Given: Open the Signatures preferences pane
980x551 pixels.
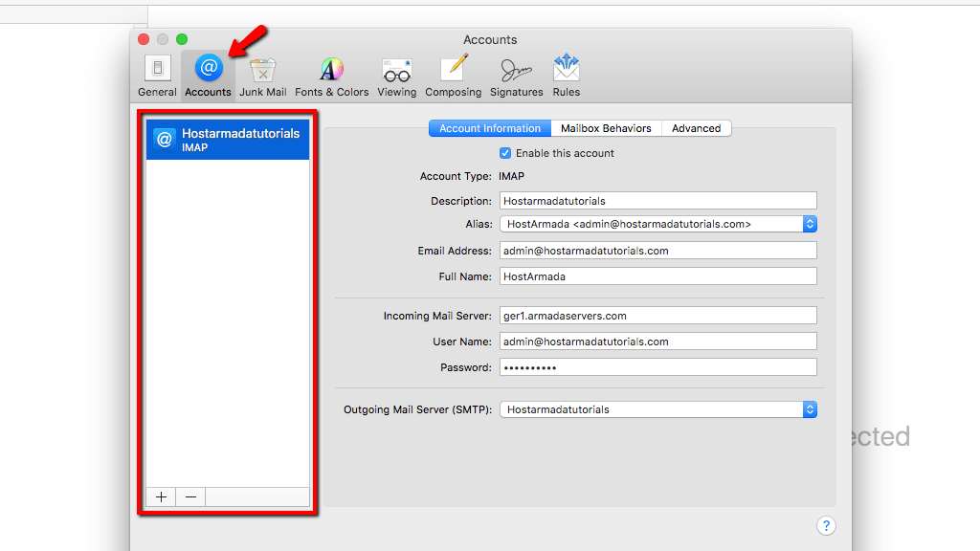Looking at the screenshot, I should [x=516, y=76].
